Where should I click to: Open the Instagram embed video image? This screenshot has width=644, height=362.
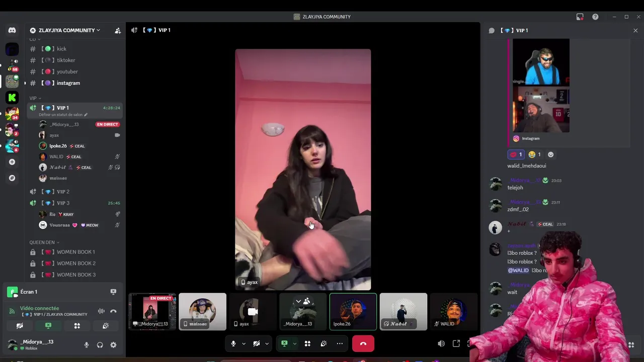541,85
